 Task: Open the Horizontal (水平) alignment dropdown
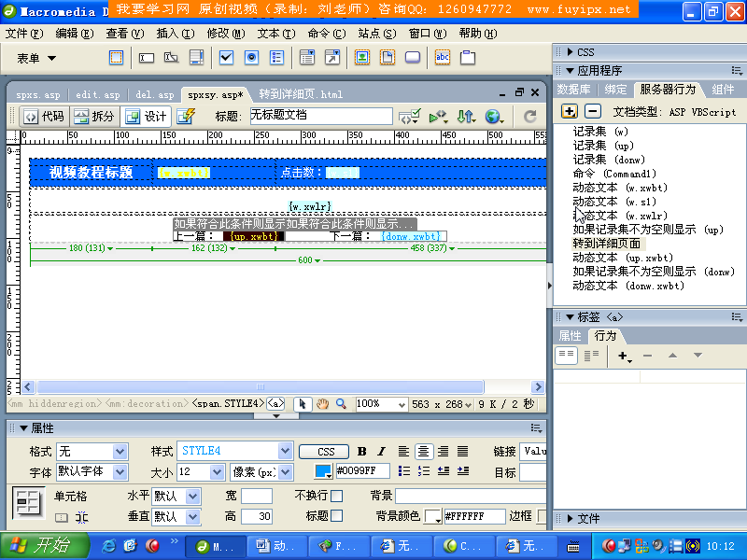coord(192,497)
